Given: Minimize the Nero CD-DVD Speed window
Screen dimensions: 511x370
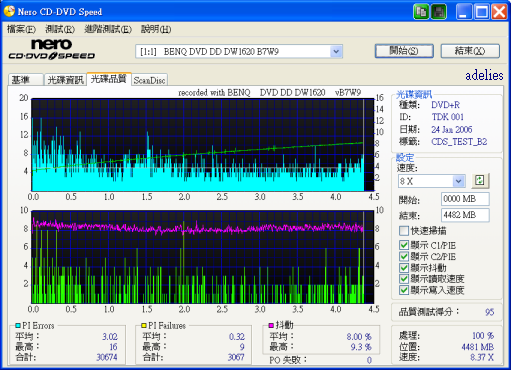Looking at the screenshot, I should 464,12.
